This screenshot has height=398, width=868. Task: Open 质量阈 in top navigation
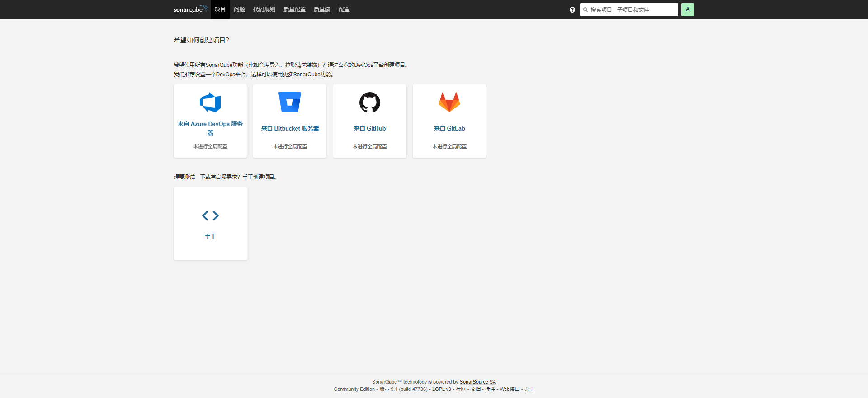pos(322,9)
